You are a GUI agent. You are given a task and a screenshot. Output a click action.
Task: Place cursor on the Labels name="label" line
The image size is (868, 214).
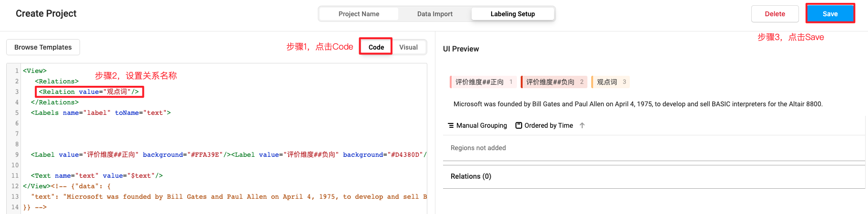(101, 113)
